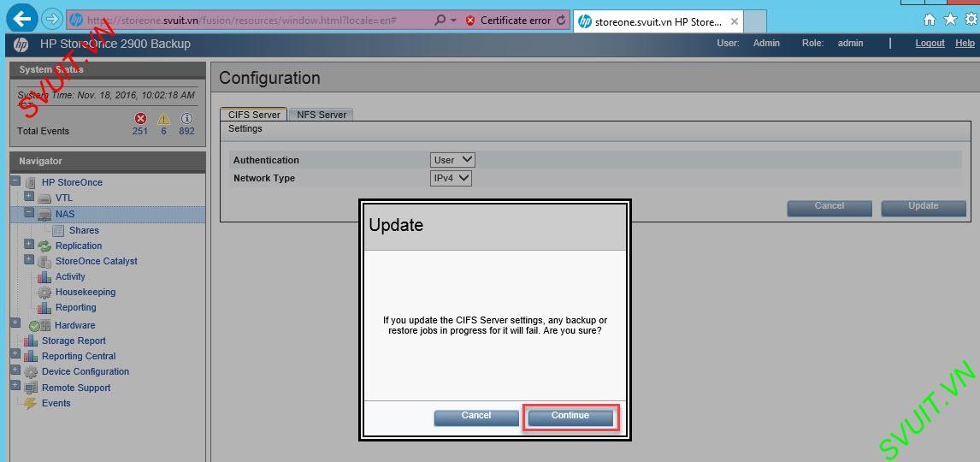Viewport: 980px width, 462px height.
Task: Click the Device Configuration gear icon
Action: tap(31, 372)
